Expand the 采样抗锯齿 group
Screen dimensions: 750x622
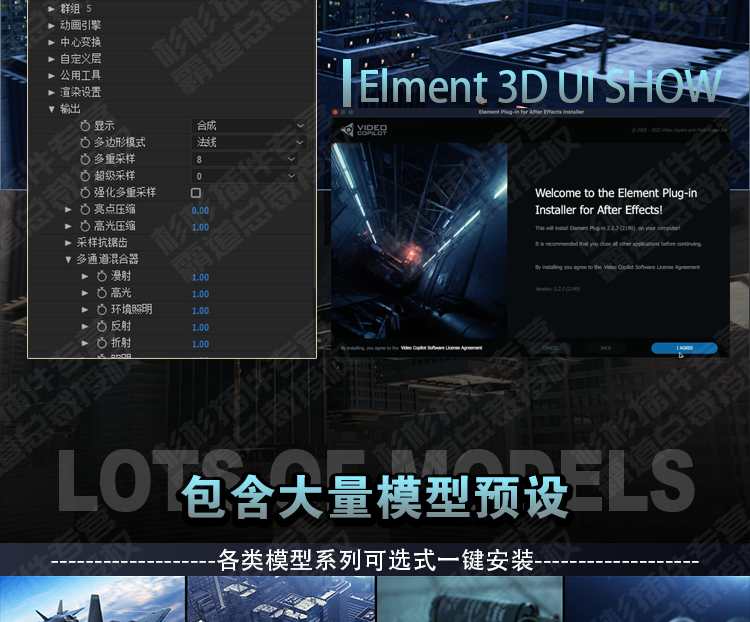[x=68, y=243]
